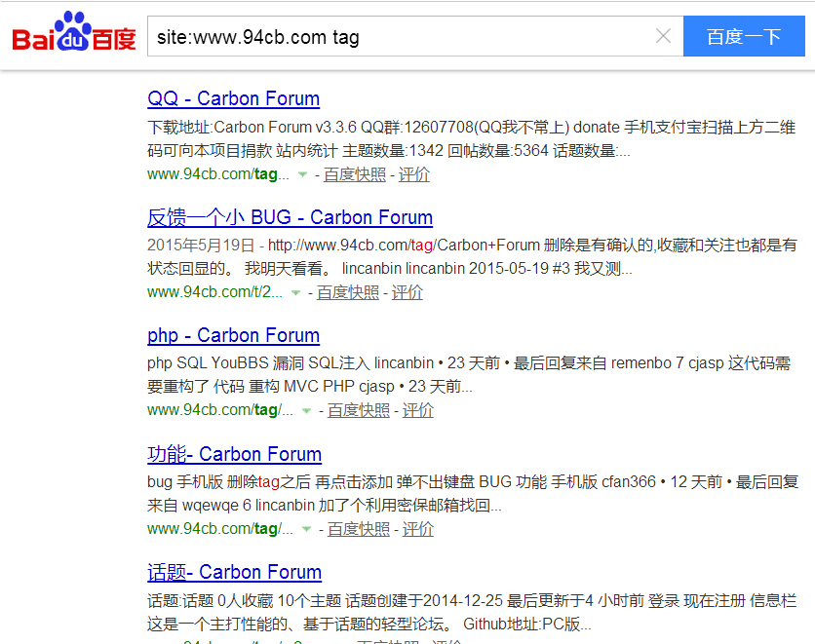Click 评价 for the 功能 result
This screenshot has width=815, height=644.
click(x=417, y=529)
